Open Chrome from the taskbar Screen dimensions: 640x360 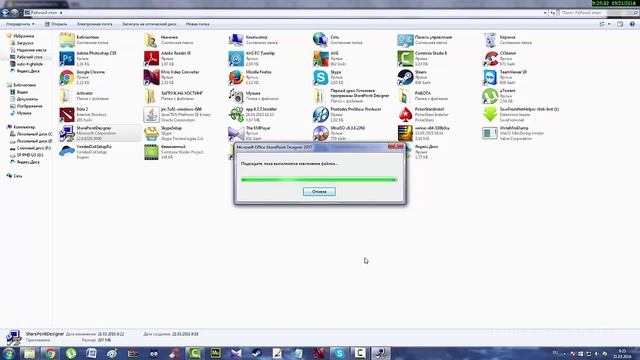[x=50, y=353]
